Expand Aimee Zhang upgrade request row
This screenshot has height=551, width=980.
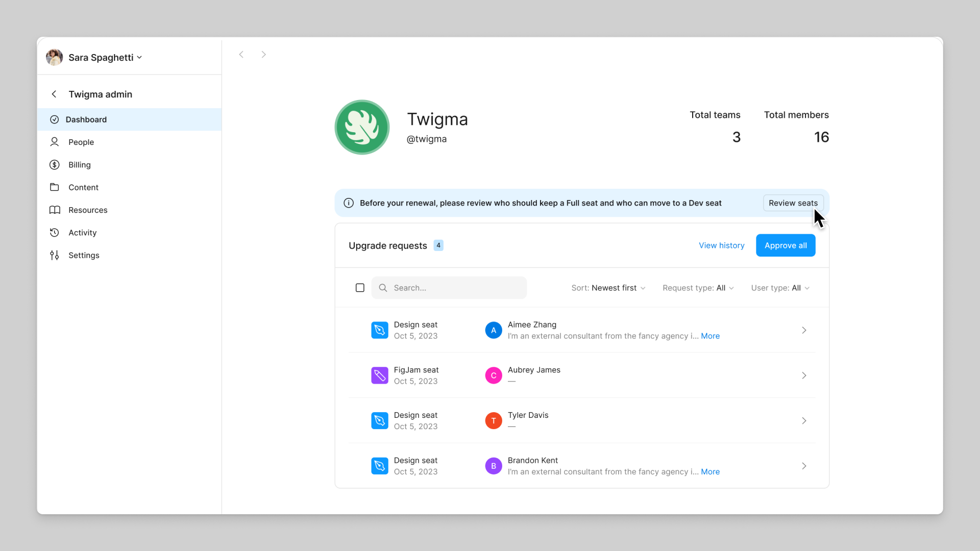click(804, 330)
